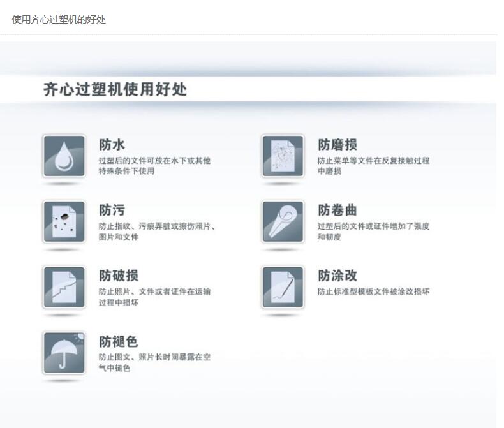Screen dimensions: 504x428
Task: Click description 过塑后的文件可放在水下或其他
Action: 154,160
